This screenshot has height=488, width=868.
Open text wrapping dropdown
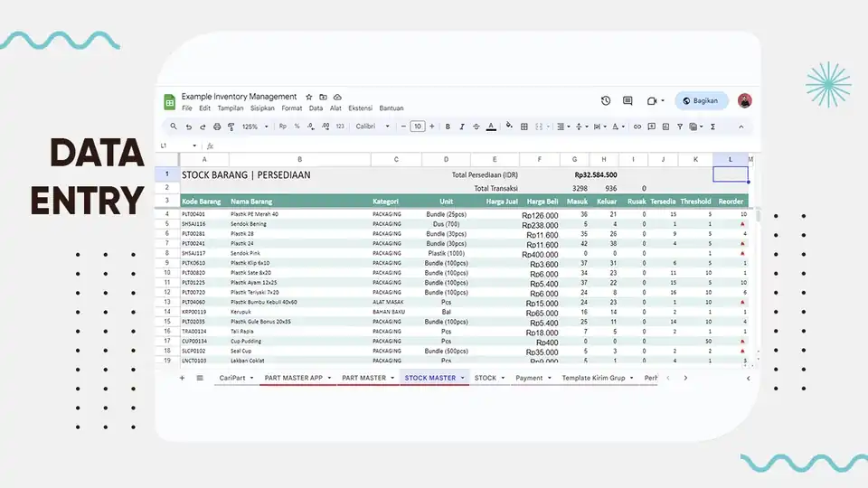[599, 127]
